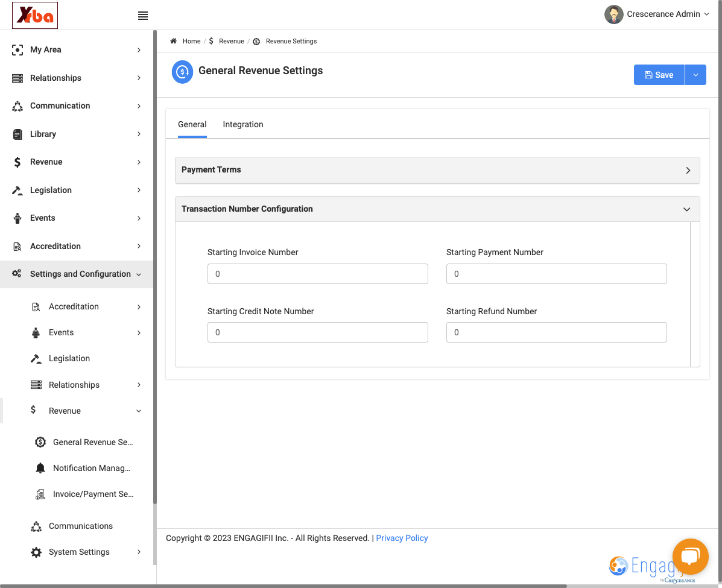This screenshot has width=722, height=588.
Task: Click the Invoice/Payment Settings receipt icon
Action: (x=40, y=494)
